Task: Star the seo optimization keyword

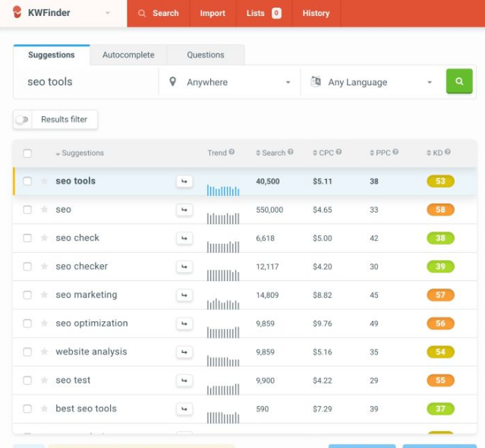Action: click(x=44, y=323)
